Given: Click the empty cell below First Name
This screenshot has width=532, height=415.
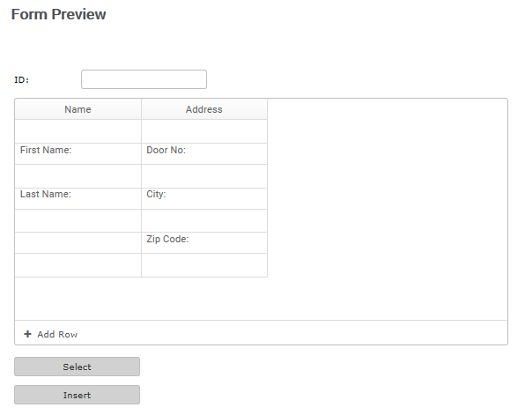Looking at the screenshot, I should [78, 176].
